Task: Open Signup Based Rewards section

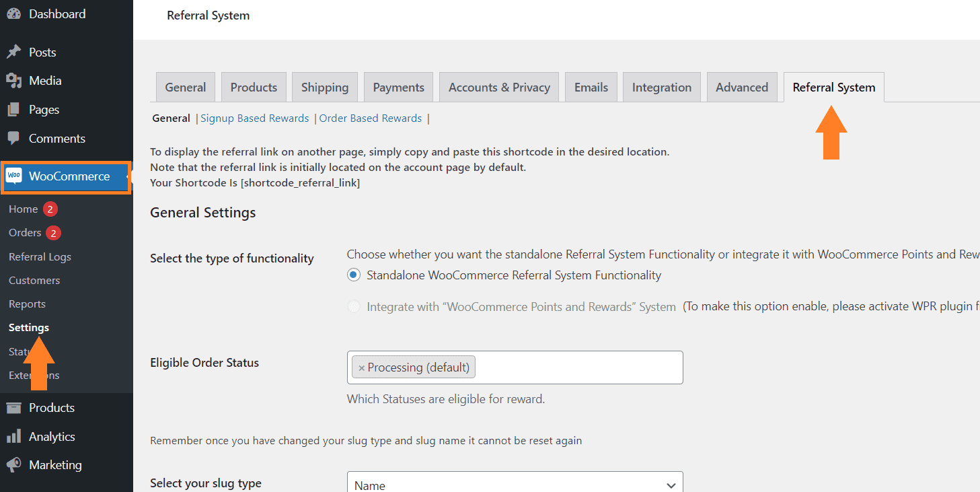Action: 255,118
